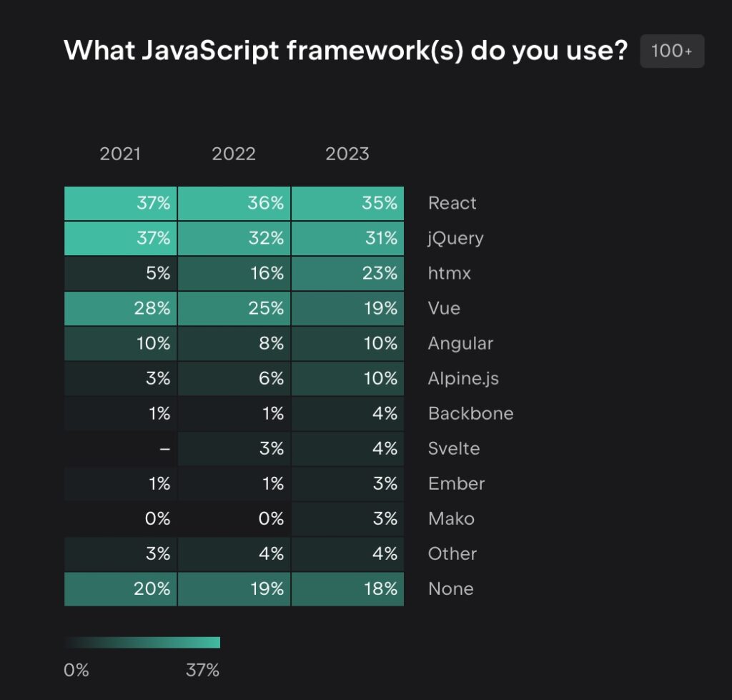Choose htmx's 5% cell for 2021

tap(120, 273)
